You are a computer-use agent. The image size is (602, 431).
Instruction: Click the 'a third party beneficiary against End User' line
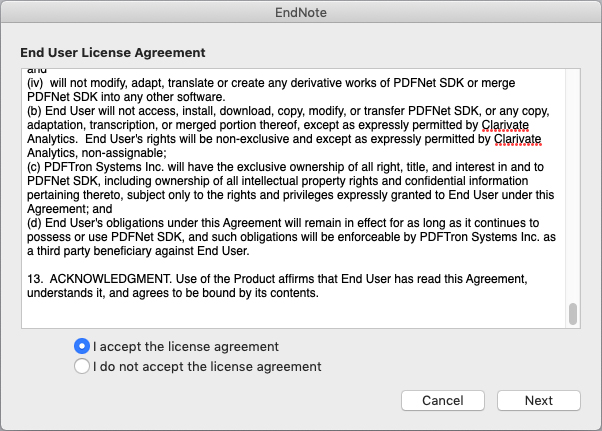(138, 251)
